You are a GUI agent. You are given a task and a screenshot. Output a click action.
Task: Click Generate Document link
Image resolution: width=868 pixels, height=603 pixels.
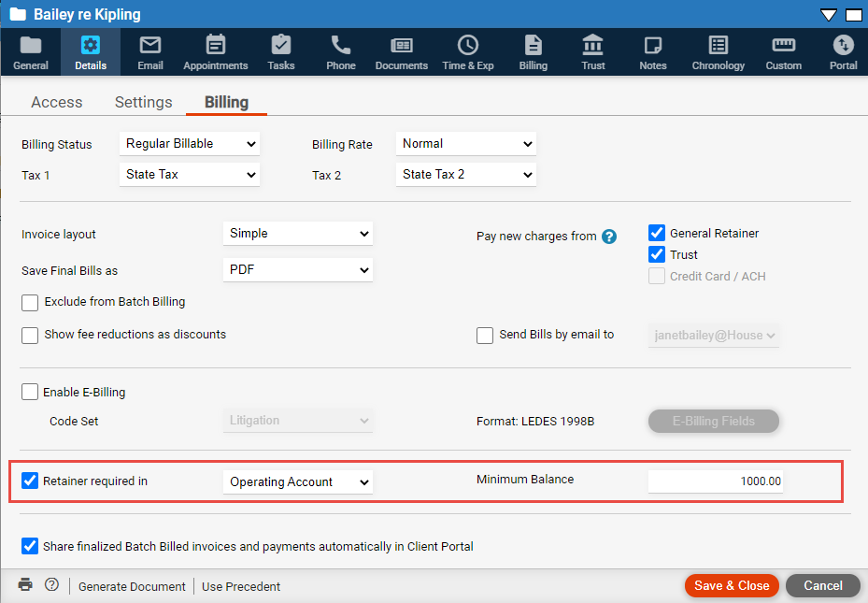(132, 586)
